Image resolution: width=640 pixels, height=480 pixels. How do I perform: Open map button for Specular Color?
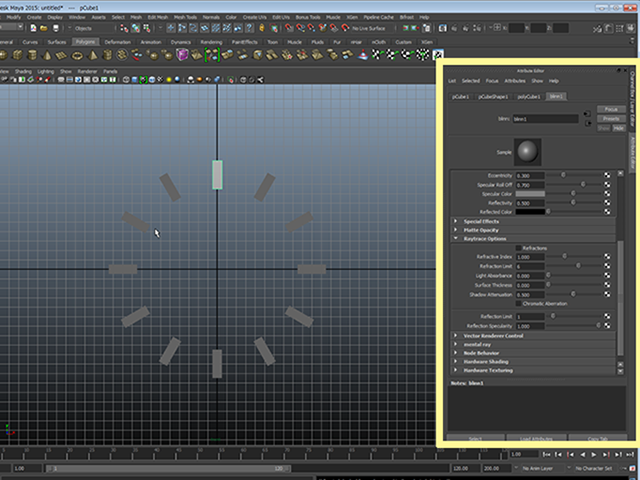[x=607, y=193]
